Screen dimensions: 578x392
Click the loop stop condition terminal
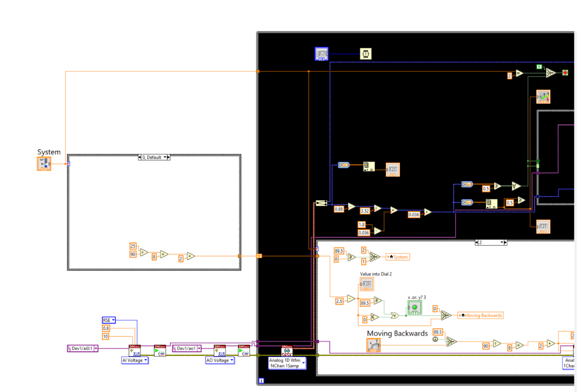pos(565,73)
